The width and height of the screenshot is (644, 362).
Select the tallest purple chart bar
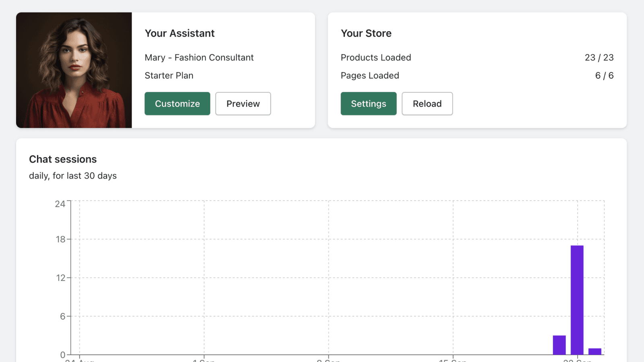pos(577,300)
